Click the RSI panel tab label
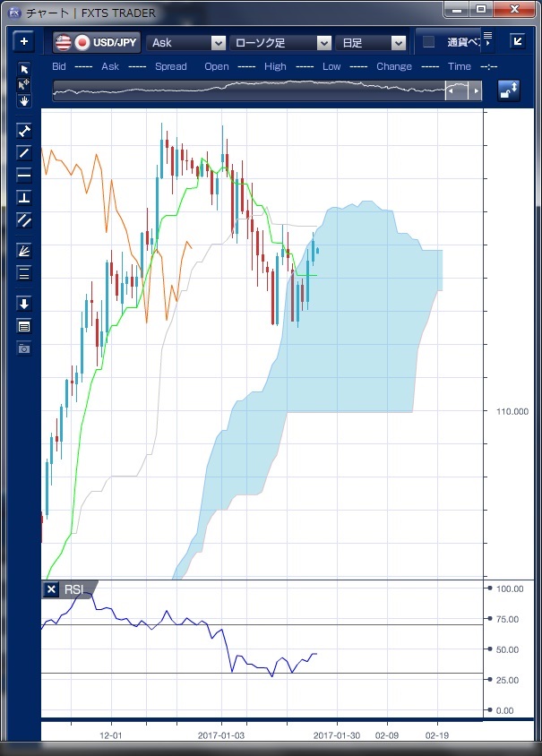 pos(73,589)
